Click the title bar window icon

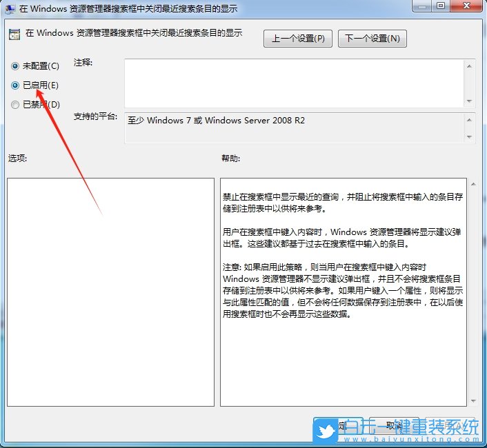point(10,8)
